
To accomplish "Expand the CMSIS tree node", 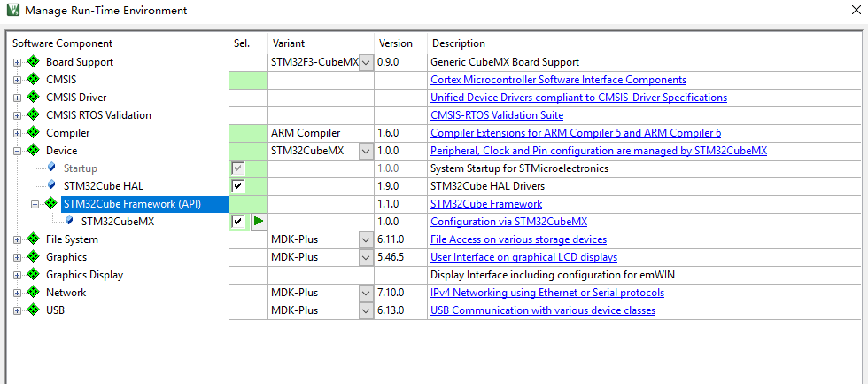I will (17, 80).
